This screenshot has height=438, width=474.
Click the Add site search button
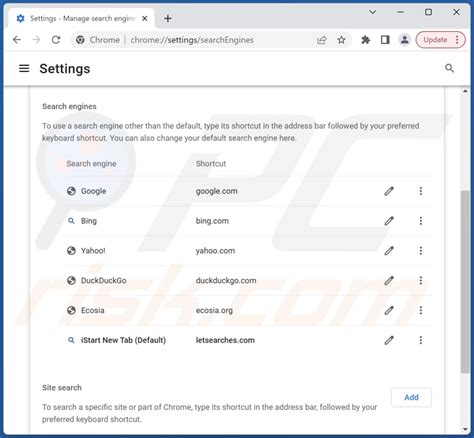[411, 397]
